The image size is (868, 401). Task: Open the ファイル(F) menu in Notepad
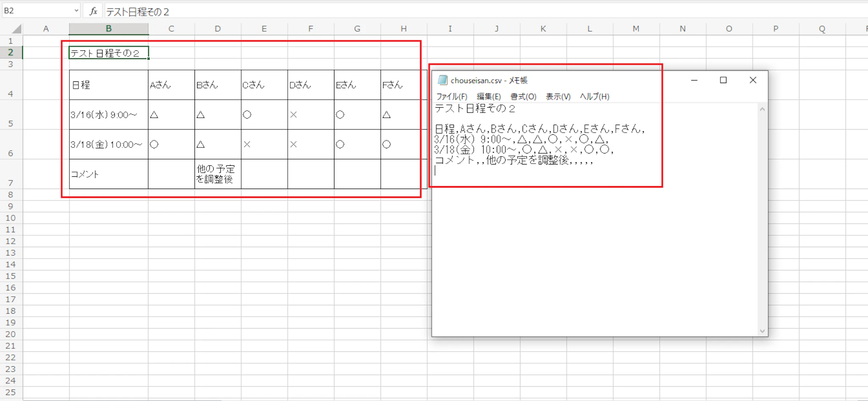pos(451,97)
